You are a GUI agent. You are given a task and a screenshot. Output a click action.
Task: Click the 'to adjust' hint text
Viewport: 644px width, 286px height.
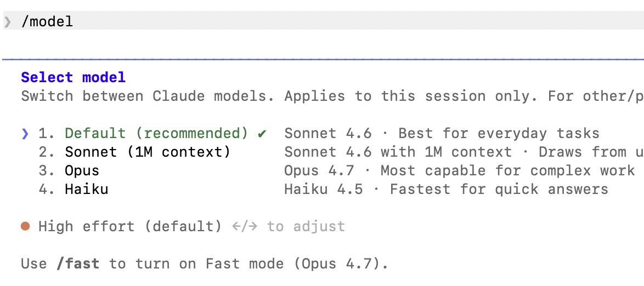click(x=306, y=226)
